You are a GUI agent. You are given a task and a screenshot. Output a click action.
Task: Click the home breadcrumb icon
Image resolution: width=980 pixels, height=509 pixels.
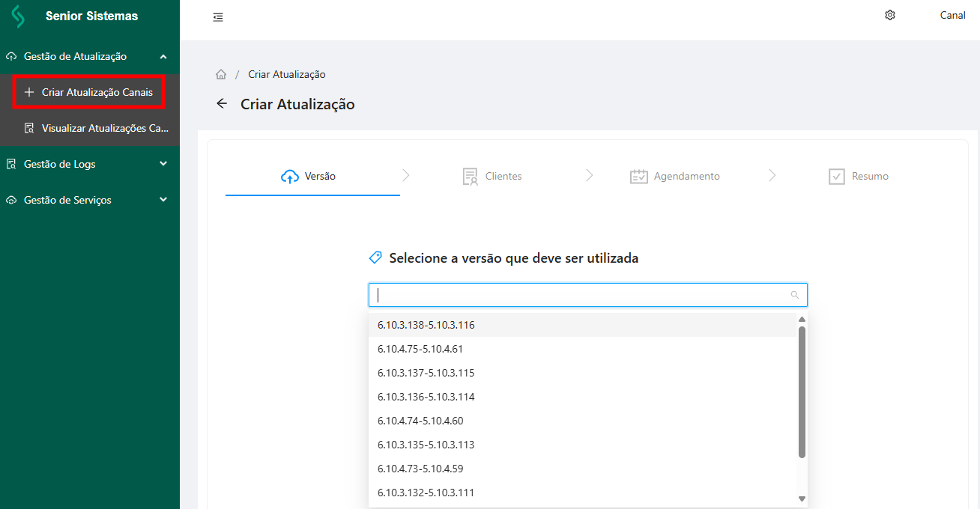click(x=221, y=74)
